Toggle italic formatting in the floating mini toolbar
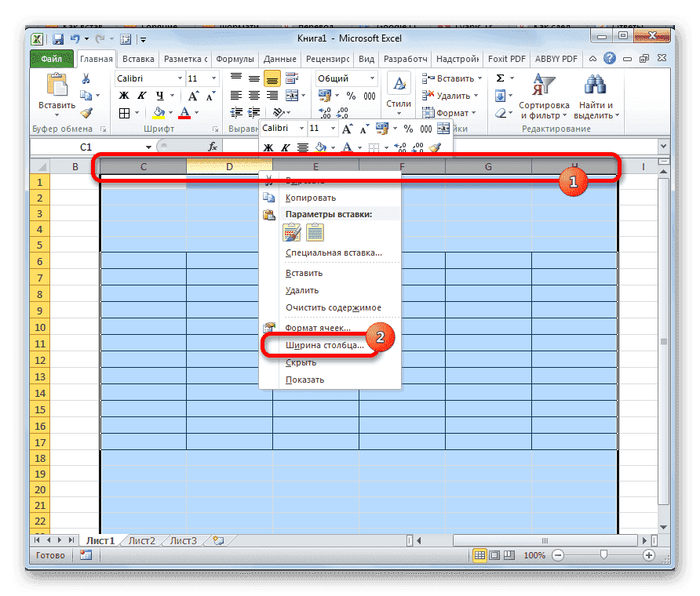The width and height of the screenshot is (700, 596). [284, 147]
